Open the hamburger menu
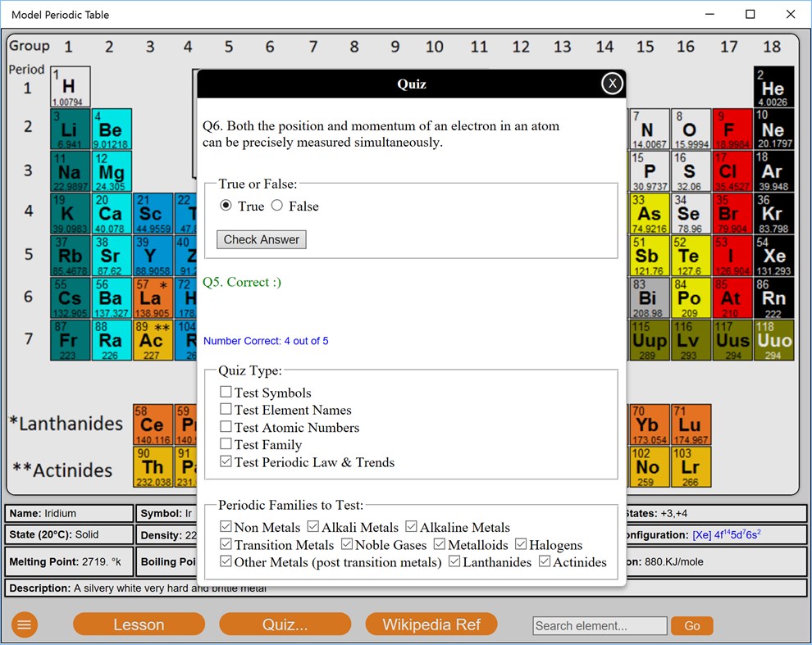Image resolution: width=812 pixels, height=645 pixels. pos(24,625)
